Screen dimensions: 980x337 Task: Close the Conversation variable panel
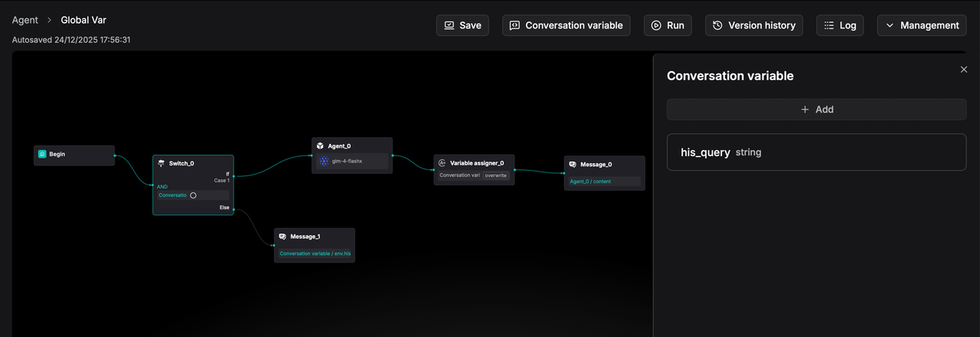point(963,70)
